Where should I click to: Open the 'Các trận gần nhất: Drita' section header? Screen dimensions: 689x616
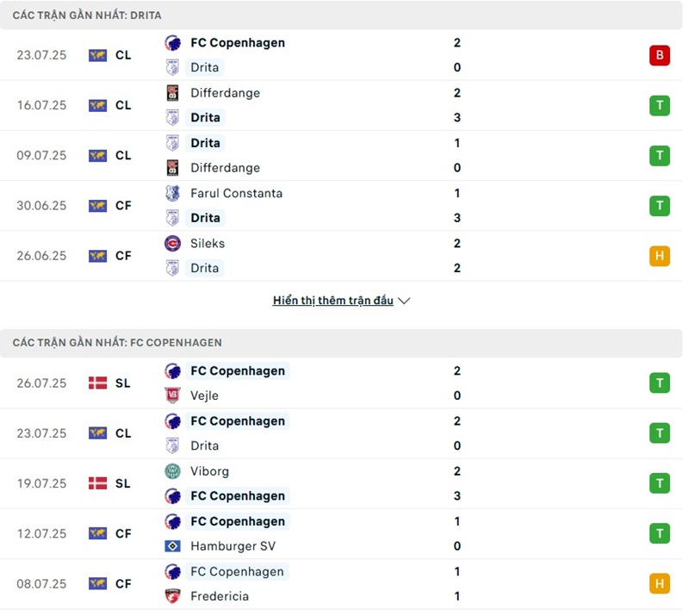[x=87, y=16]
